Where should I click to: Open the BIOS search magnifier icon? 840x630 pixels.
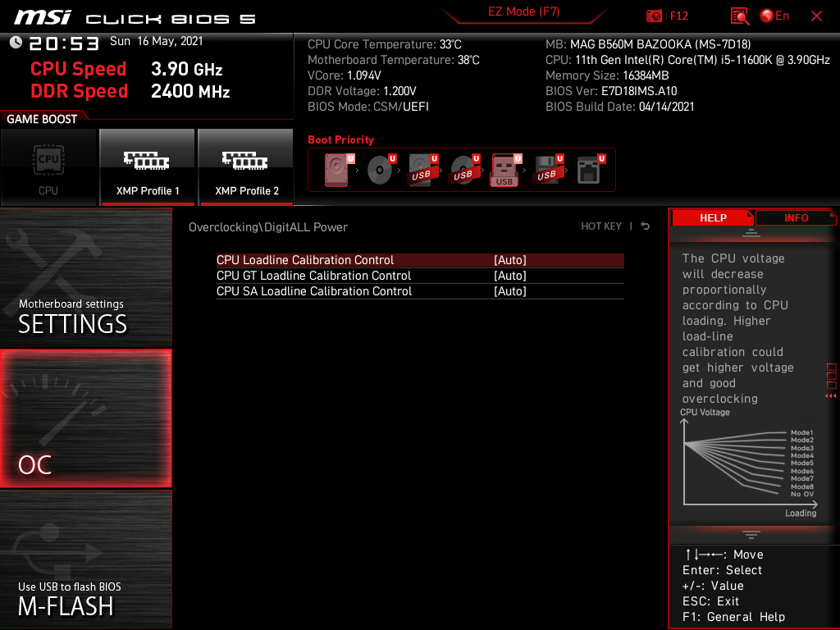point(739,16)
